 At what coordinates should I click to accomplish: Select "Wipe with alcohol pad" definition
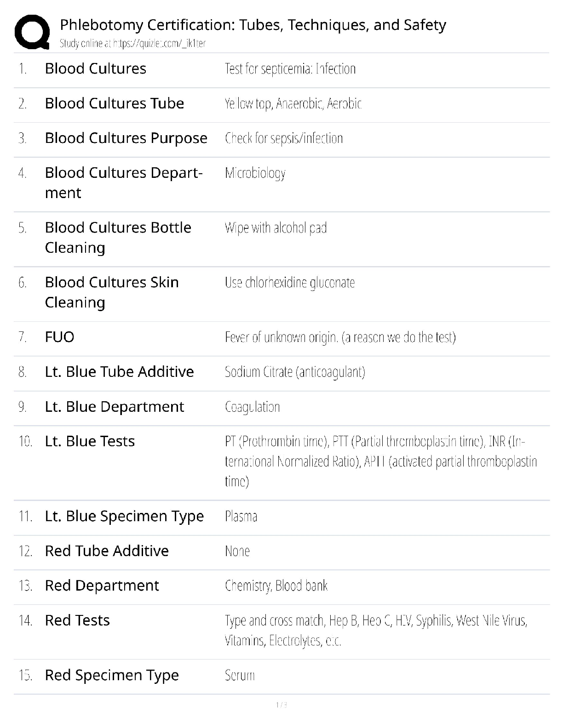coord(276,228)
